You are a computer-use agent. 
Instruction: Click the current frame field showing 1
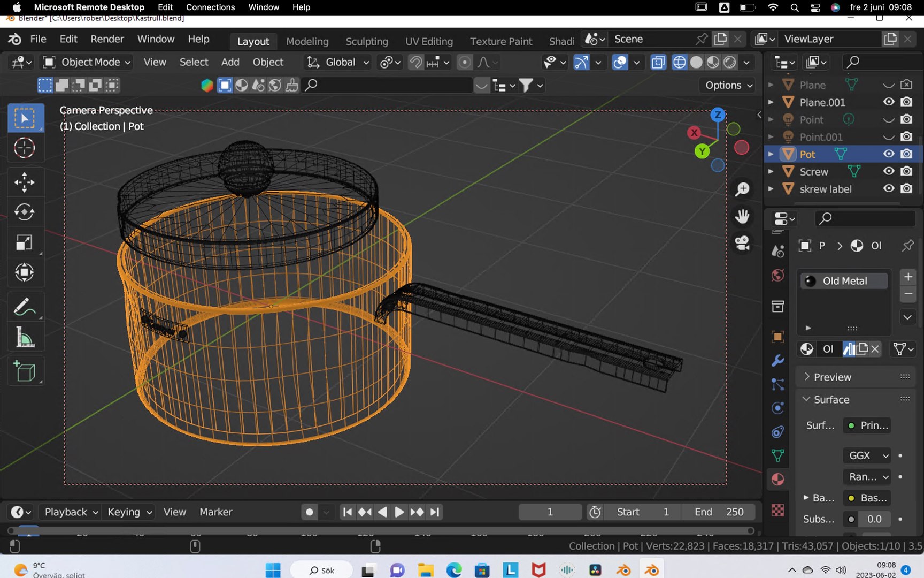[550, 512]
